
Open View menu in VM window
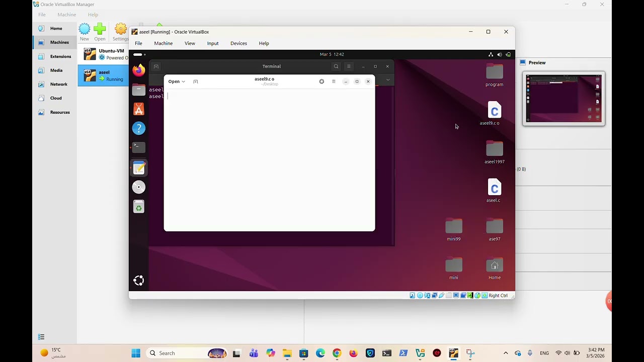(x=190, y=43)
